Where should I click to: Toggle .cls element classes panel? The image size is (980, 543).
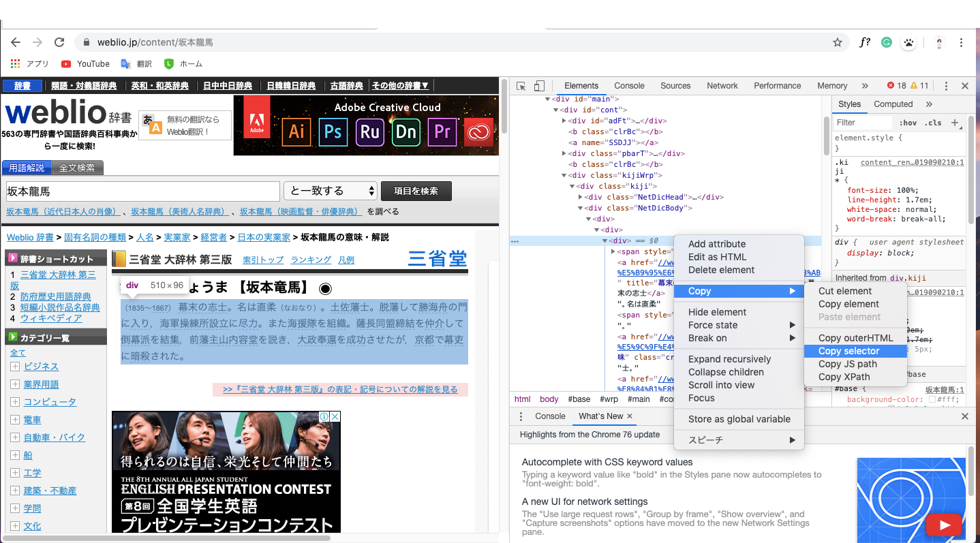[933, 123]
